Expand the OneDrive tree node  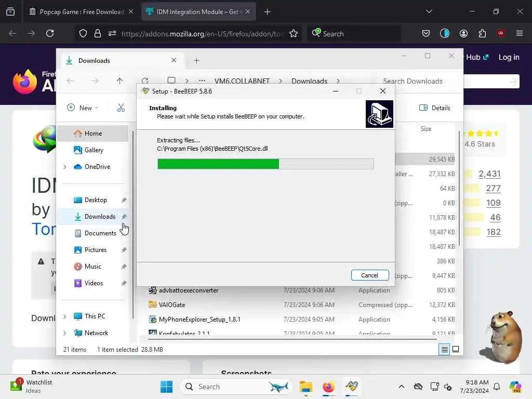click(x=65, y=167)
